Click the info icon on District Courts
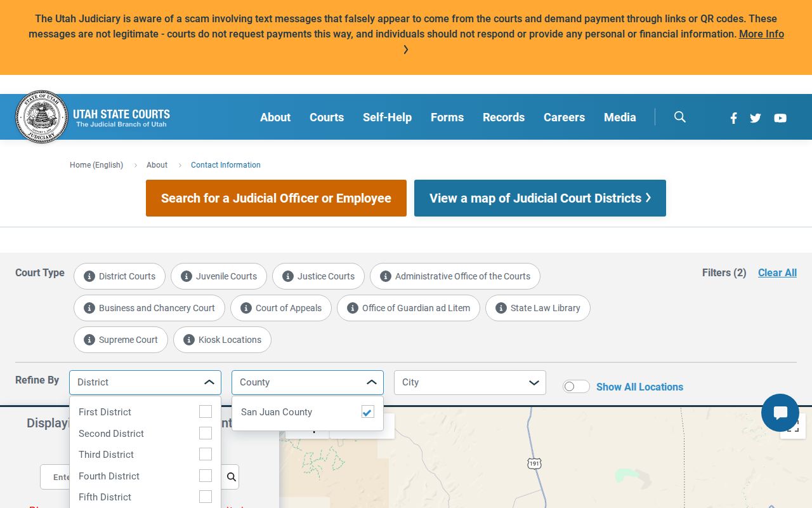The image size is (812, 508). click(x=89, y=276)
